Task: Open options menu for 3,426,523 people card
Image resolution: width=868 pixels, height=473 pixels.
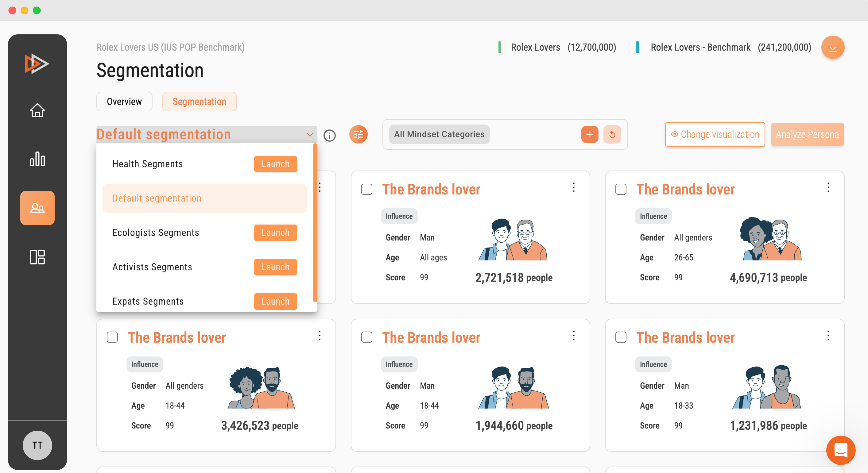Action: click(x=320, y=335)
